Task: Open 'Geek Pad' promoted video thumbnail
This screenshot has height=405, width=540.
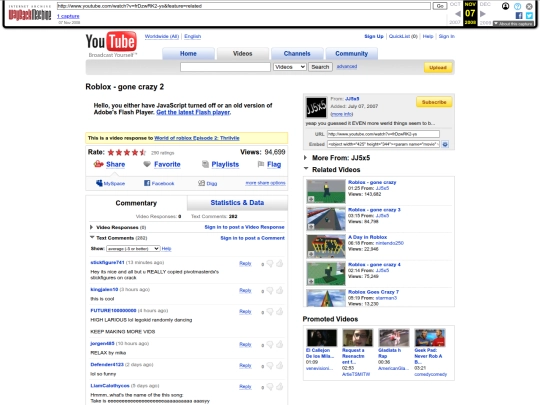Action: [x=430, y=338]
